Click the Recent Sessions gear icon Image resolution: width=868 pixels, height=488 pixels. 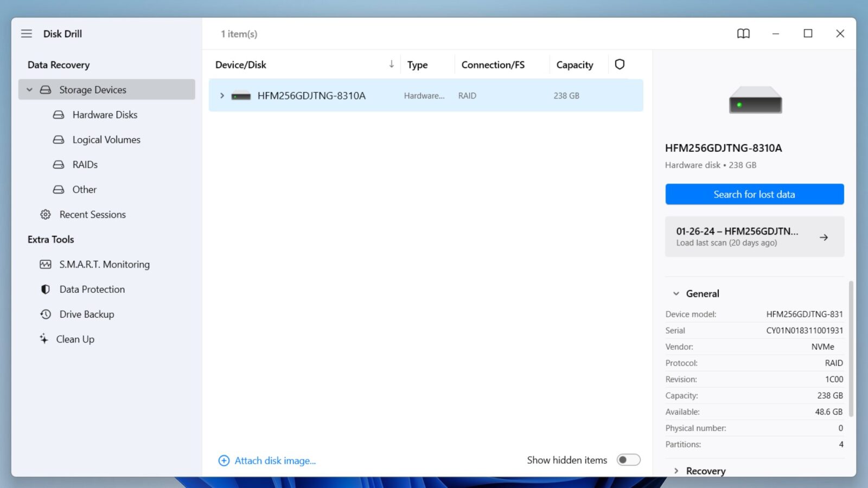click(x=46, y=215)
